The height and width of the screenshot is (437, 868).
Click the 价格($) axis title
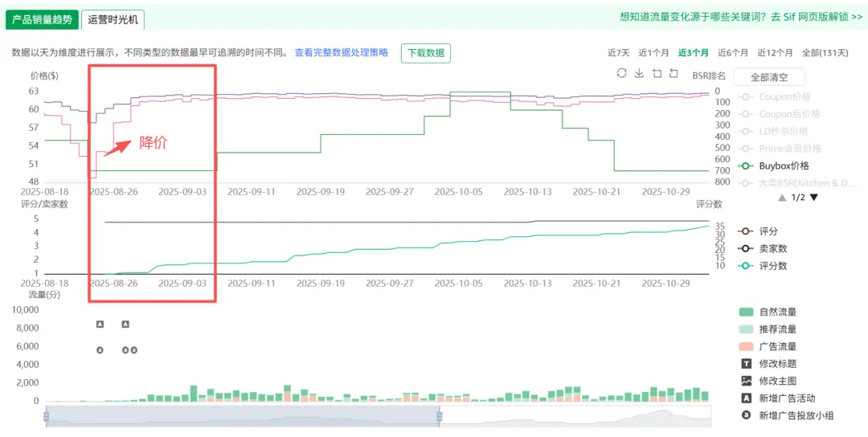(43, 76)
